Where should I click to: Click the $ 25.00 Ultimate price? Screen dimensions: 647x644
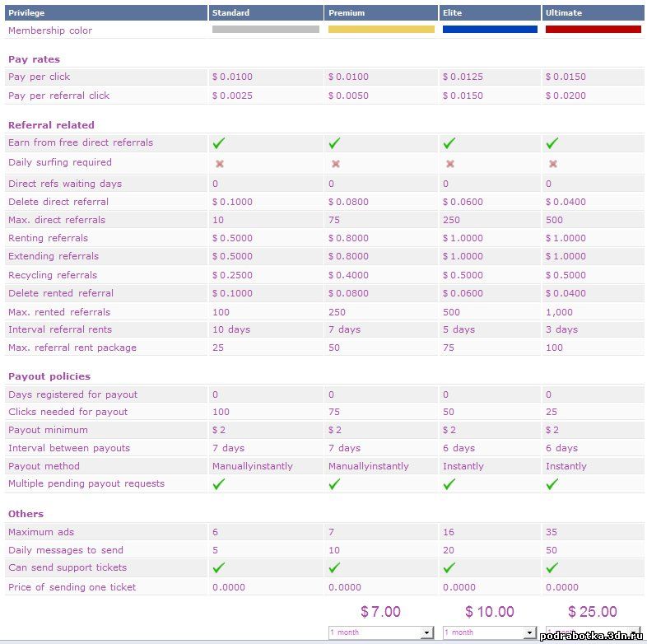[593, 612]
